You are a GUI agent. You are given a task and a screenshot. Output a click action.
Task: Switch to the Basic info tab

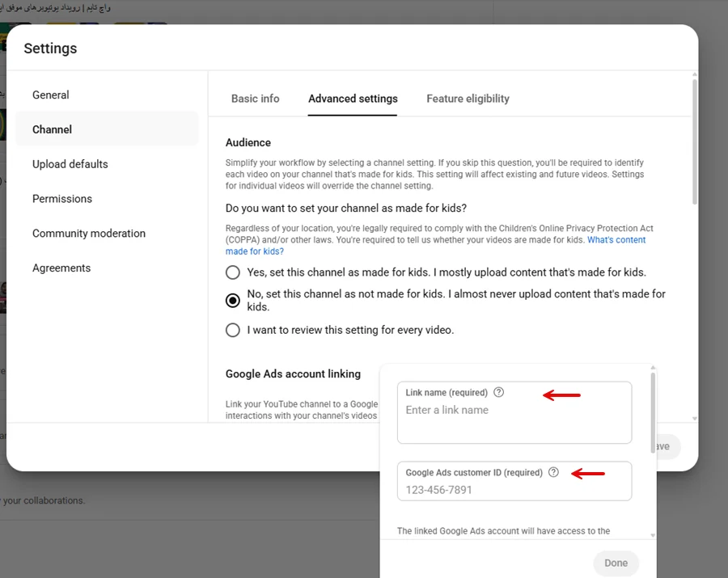coord(255,99)
